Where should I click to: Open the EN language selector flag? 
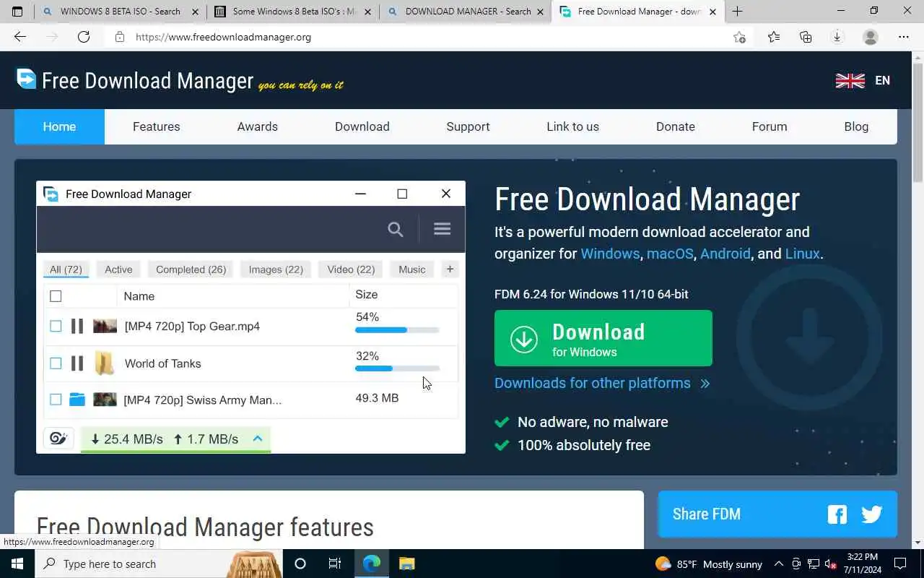[x=850, y=80]
